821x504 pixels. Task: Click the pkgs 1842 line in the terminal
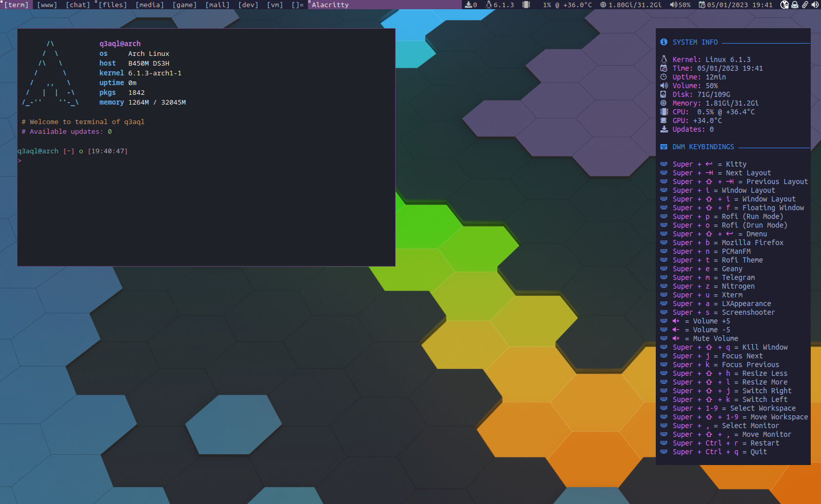click(122, 92)
